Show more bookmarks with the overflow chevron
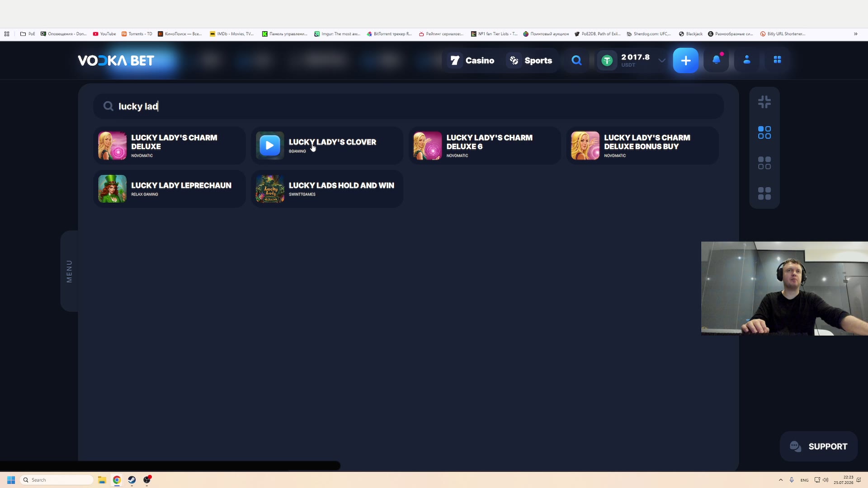Viewport: 868px width, 488px height. tap(855, 34)
